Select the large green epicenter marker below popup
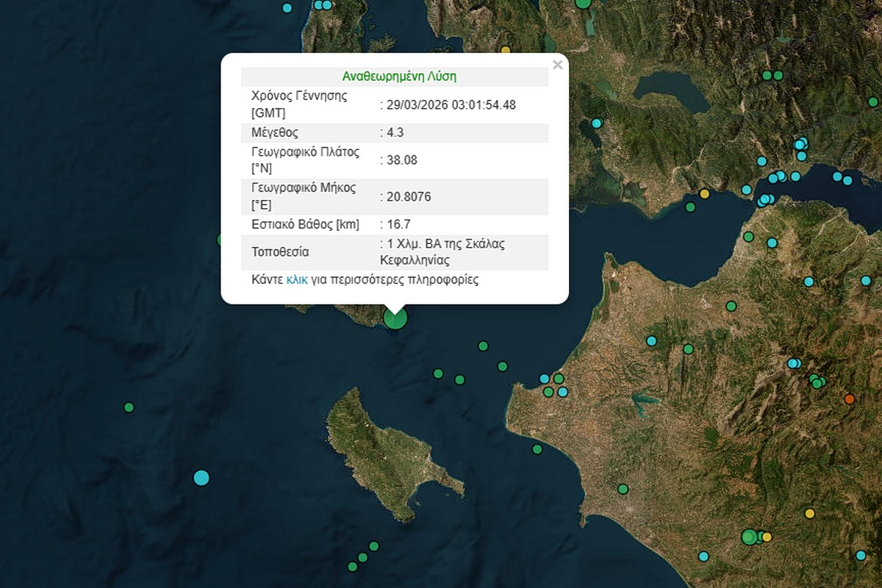Viewport: 882px width, 588px height. [395, 318]
